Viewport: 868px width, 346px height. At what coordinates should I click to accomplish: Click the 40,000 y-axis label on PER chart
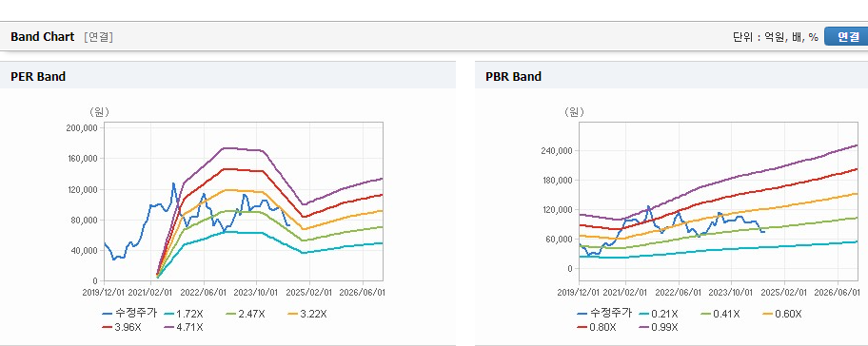[x=84, y=250]
